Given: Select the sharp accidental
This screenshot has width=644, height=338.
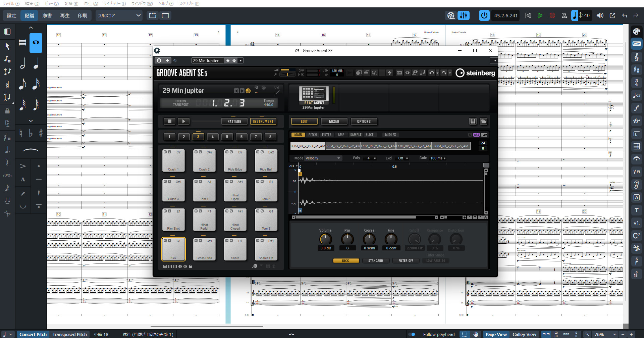Looking at the screenshot, I should coord(41,133).
